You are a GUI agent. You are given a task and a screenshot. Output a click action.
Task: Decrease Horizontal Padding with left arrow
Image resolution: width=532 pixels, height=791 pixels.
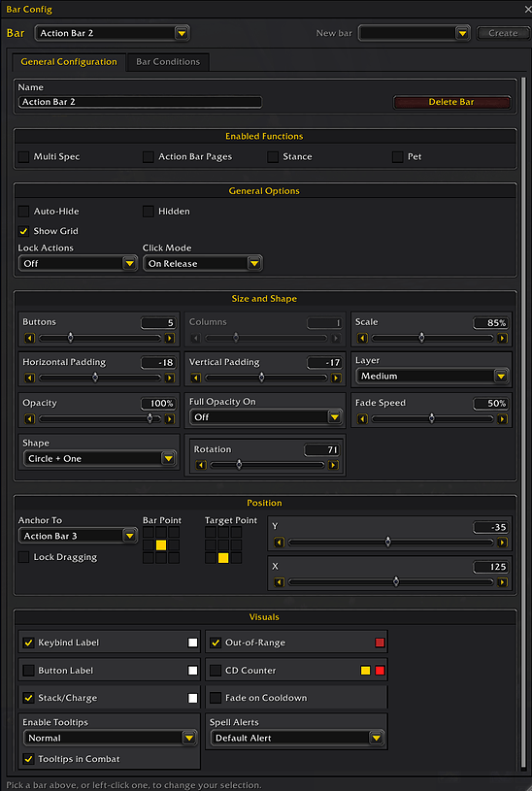point(29,378)
